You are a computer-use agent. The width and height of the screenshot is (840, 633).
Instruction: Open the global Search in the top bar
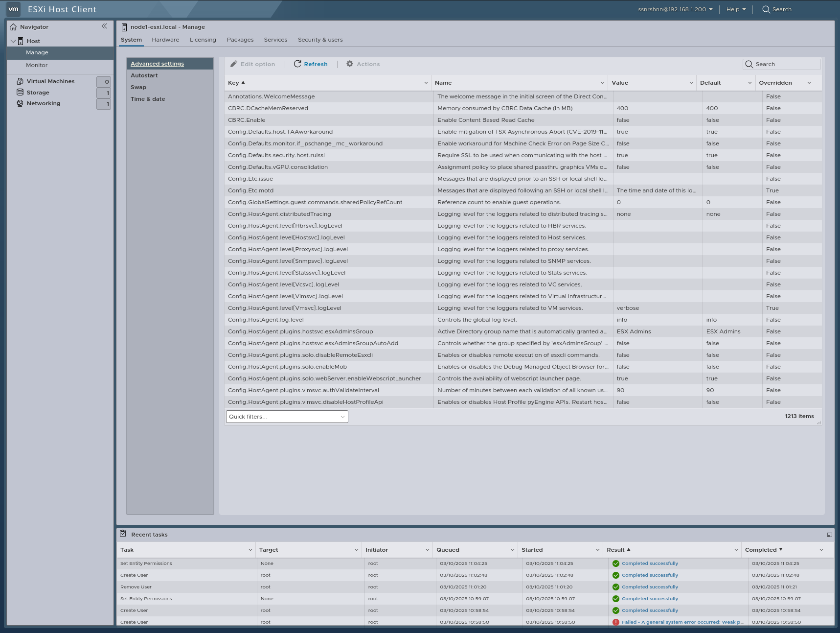(776, 9)
